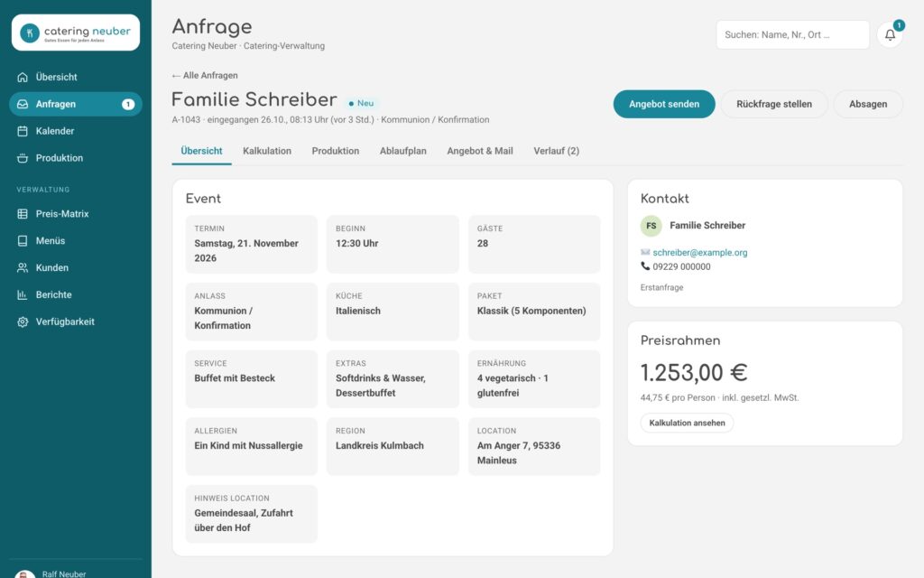
Task: Click the Beginn card 12:30 Uhr
Action: (393, 244)
